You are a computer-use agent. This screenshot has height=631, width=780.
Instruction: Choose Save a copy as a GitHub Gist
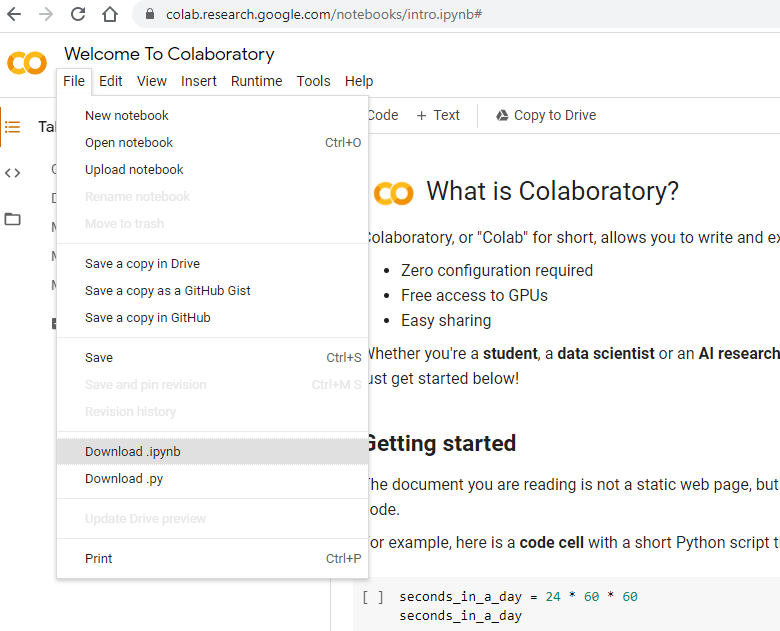point(212,291)
